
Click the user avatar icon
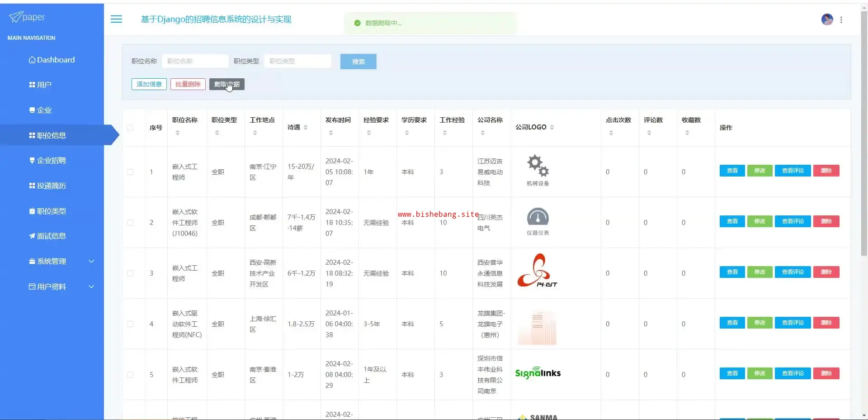[x=827, y=19]
